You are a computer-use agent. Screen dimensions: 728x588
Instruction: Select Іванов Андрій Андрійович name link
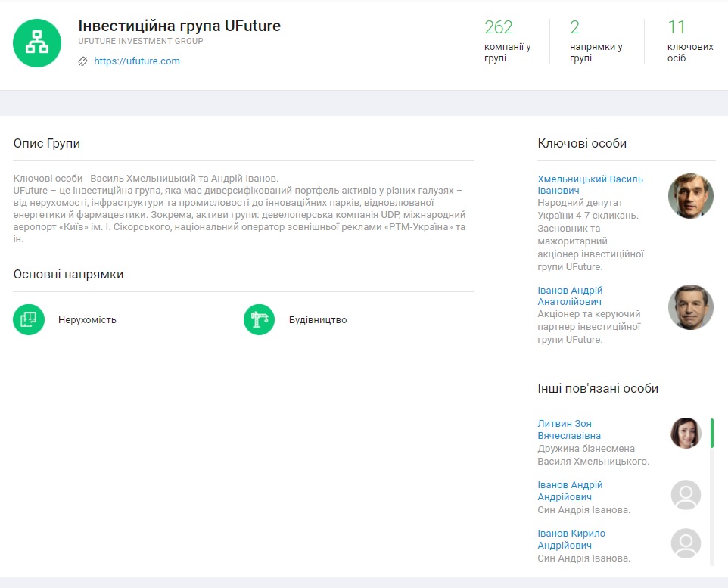(x=570, y=490)
